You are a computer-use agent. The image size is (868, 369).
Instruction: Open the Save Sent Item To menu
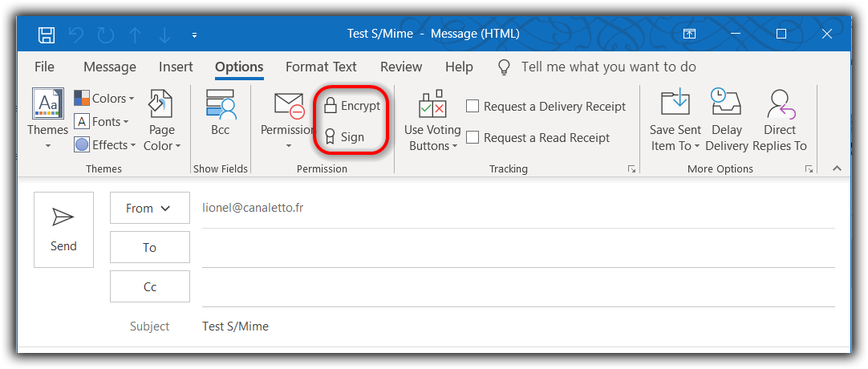[675, 121]
